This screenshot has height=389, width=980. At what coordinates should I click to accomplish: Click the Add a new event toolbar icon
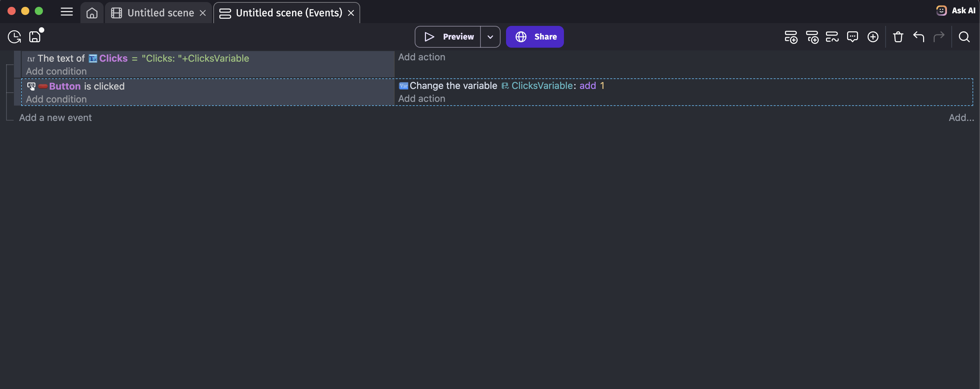(x=791, y=37)
